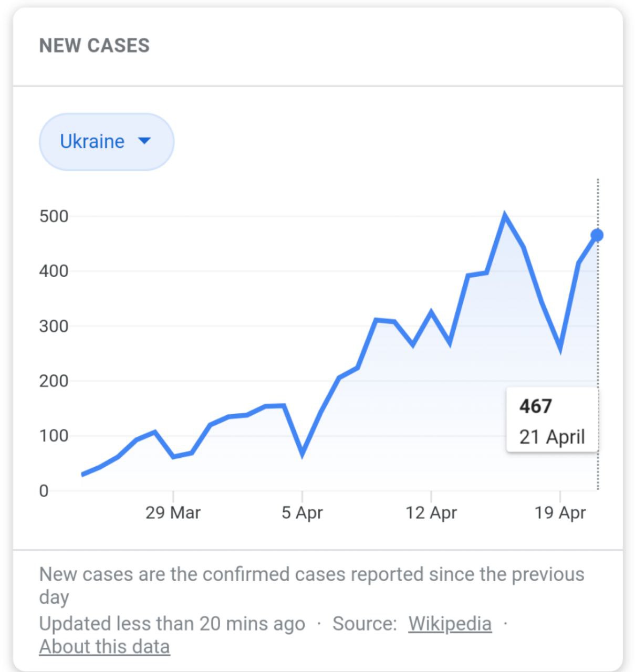Click the 12 Apr date label
This screenshot has height=672, width=635.
coord(431,512)
